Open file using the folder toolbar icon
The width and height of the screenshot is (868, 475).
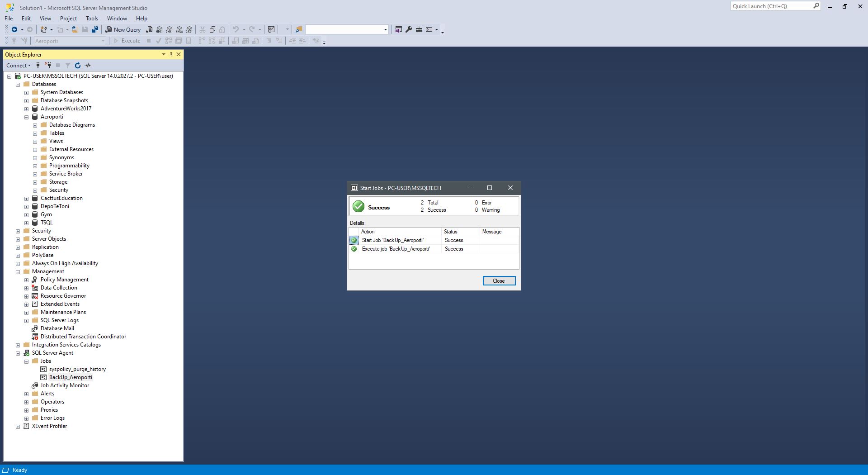tap(75, 29)
